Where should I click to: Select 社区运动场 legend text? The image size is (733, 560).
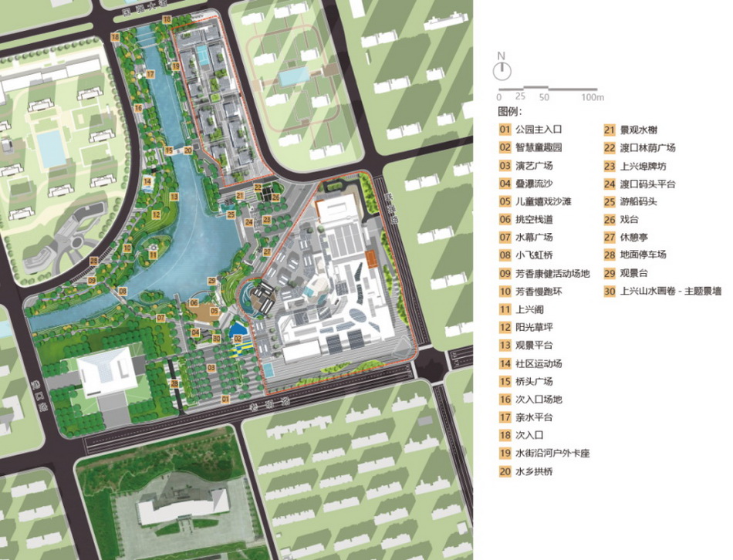click(539, 363)
